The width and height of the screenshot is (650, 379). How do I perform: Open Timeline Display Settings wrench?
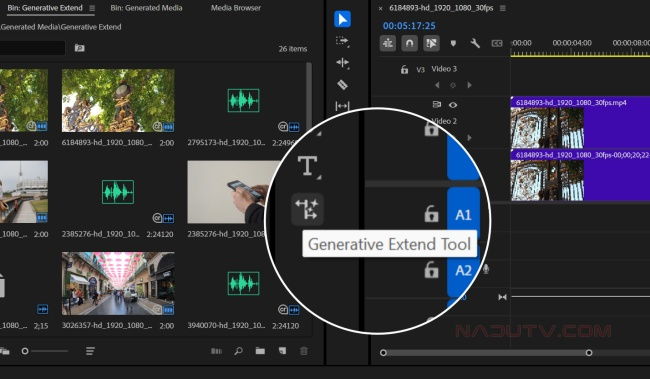click(x=475, y=43)
